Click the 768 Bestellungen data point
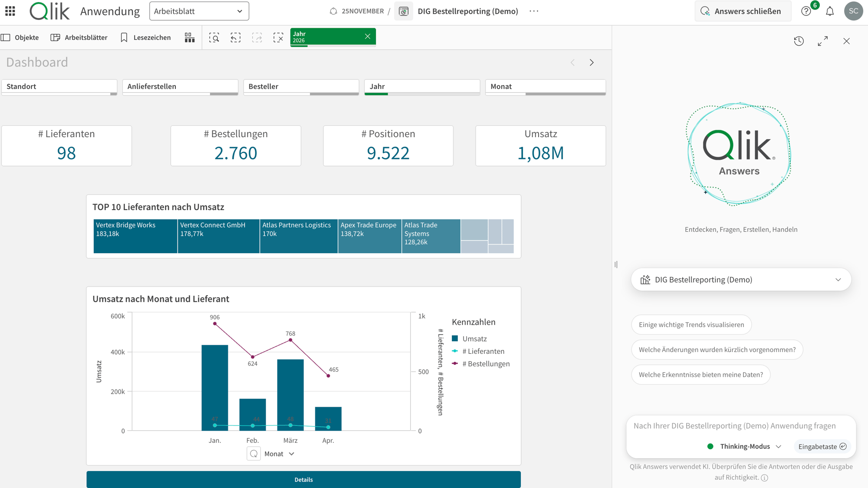868x488 pixels. point(290,340)
